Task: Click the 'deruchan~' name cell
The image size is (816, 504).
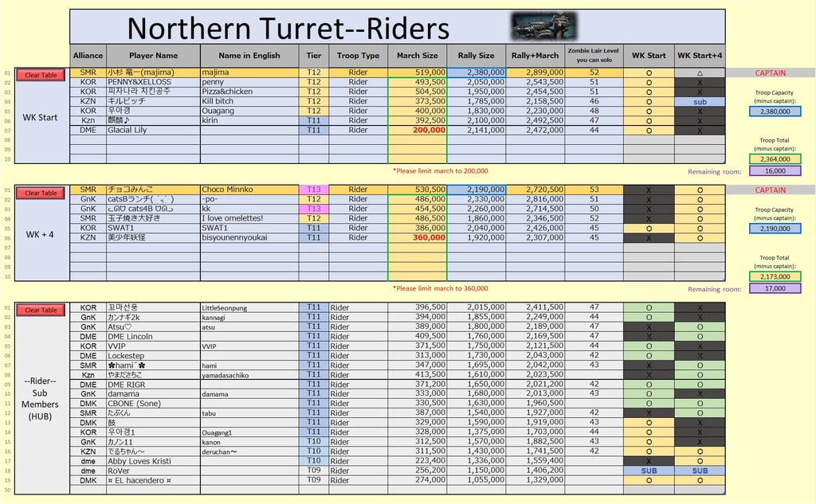Action: [x=249, y=451]
